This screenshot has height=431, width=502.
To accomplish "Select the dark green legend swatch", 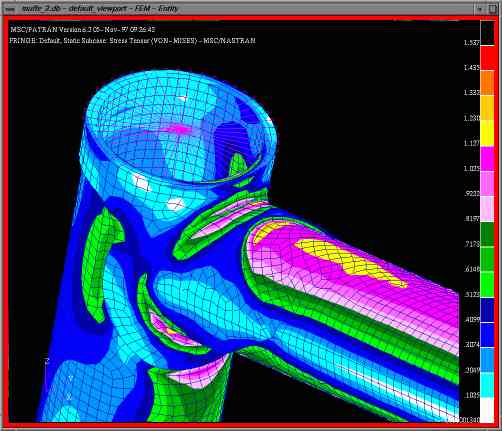I will click(487, 235).
